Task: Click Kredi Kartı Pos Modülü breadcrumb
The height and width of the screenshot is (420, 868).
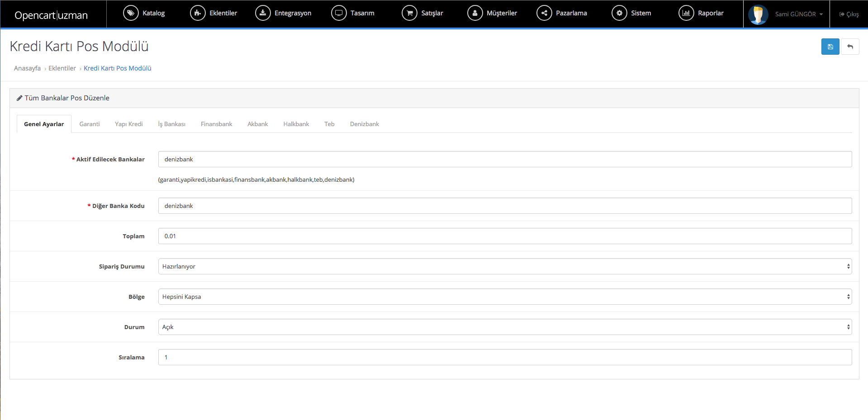Action: pyautogui.click(x=118, y=68)
